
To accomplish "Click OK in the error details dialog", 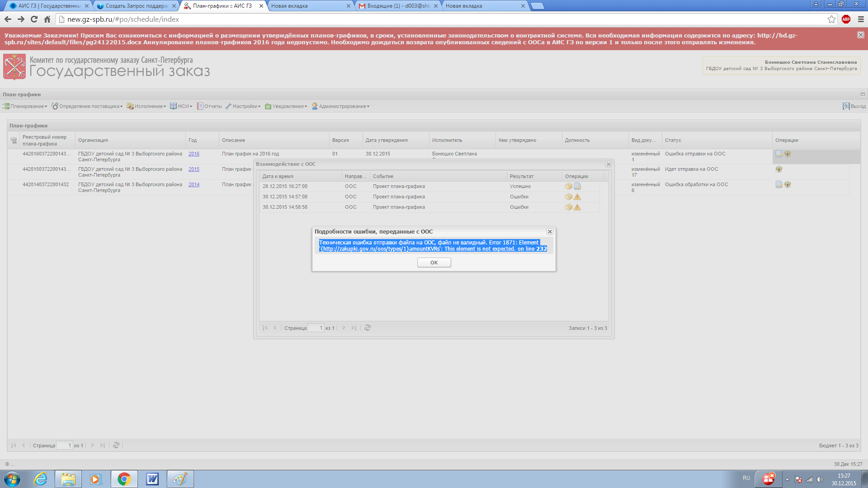I will pos(434,263).
